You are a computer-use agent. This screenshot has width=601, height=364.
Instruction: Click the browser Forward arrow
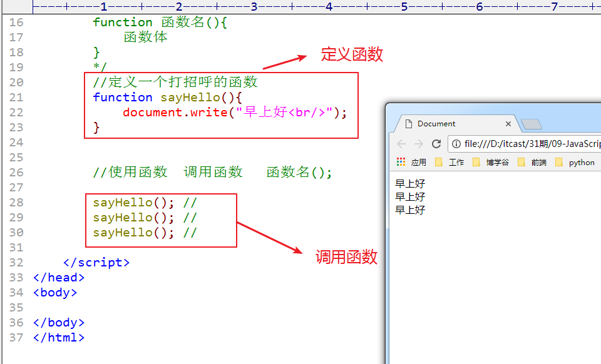pyautogui.click(x=419, y=144)
